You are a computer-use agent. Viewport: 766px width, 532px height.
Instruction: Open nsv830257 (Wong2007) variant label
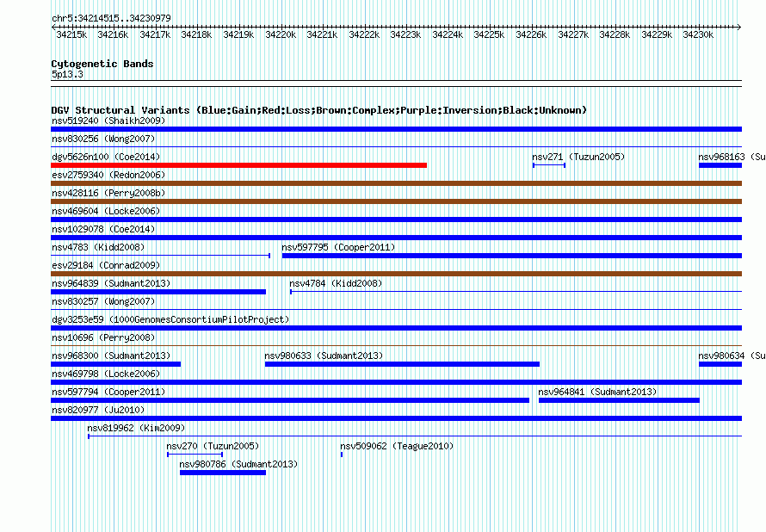click(103, 301)
